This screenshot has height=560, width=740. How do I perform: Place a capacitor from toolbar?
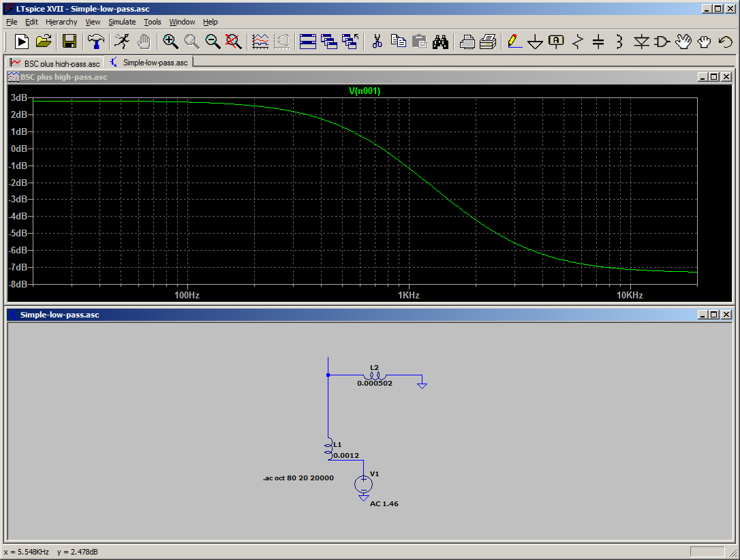pos(598,42)
